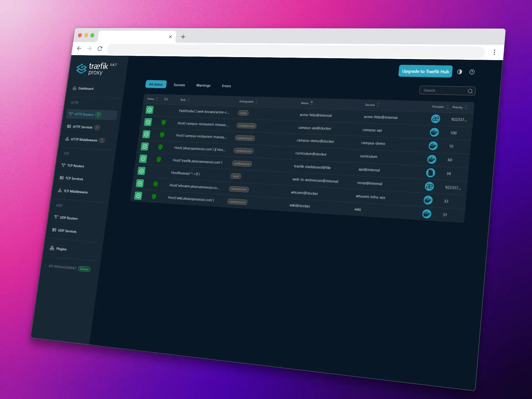Click the websecure entrypoint badge on the wiki row
The height and width of the screenshot is (399, 532).
[237, 202]
